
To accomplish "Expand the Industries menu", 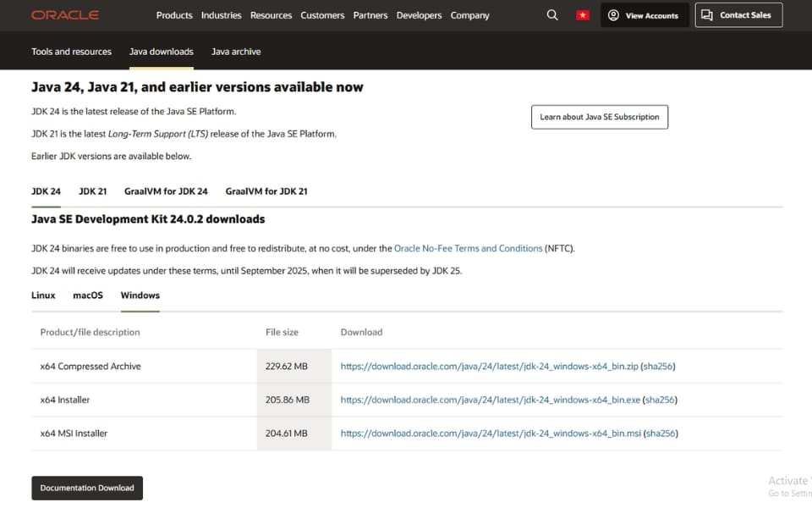I will [221, 15].
